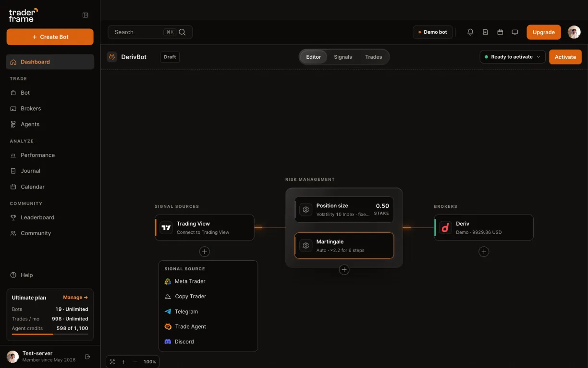This screenshot has height=368, width=588.
Task: Open the user avatar menu at top right
Action: point(574,32)
